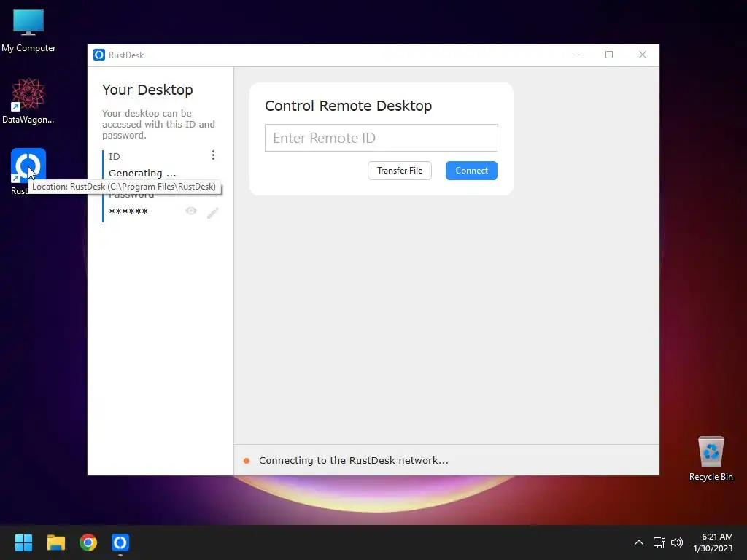This screenshot has width=747, height=560.
Task: Click the 'Your desktop can be accessed' description text
Action: tap(158, 124)
